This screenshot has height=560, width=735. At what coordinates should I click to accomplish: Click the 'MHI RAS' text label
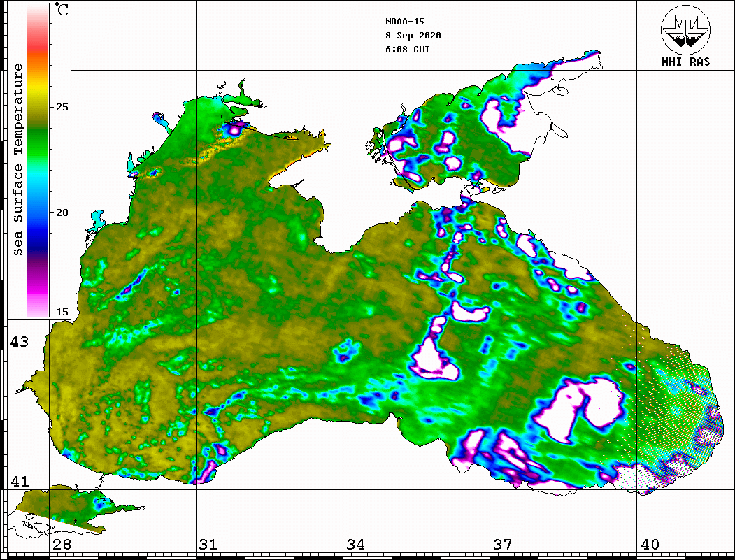[686, 62]
